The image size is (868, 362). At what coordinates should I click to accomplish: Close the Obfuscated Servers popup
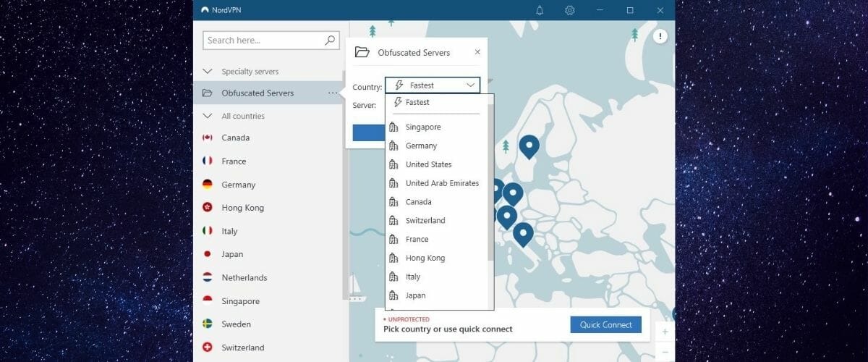pyautogui.click(x=477, y=52)
